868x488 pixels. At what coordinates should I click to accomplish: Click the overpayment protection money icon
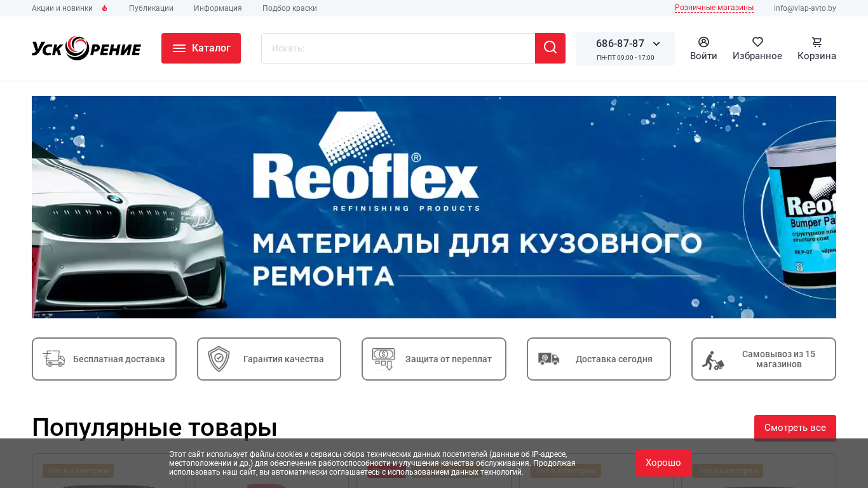tap(383, 359)
